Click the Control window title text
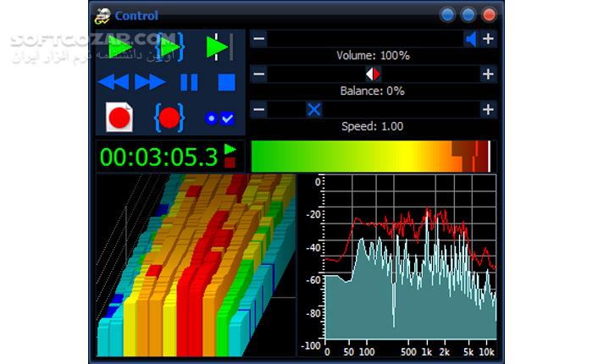 [136, 16]
